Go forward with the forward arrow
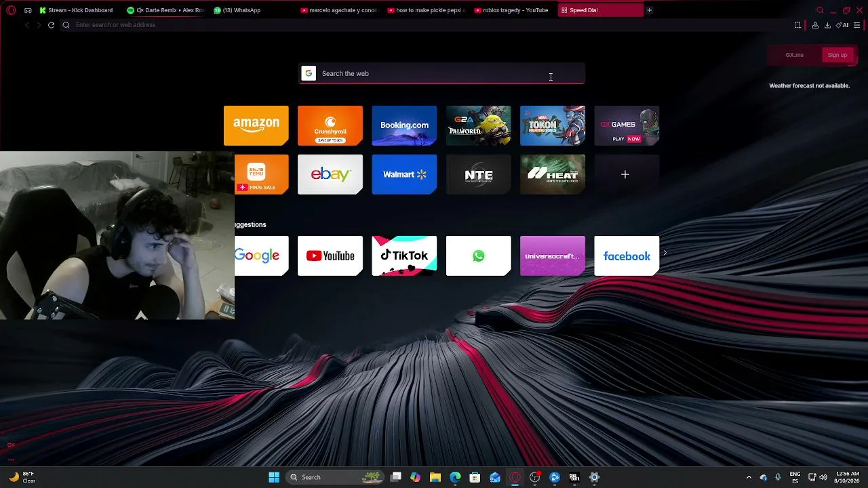 (x=39, y=25)
